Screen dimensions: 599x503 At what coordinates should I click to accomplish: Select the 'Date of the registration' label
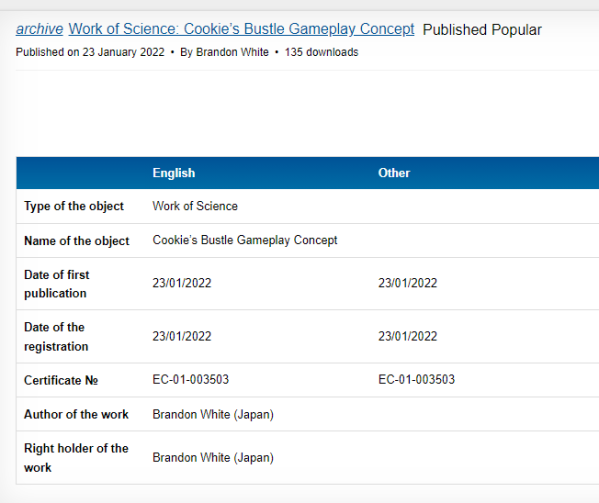pyautogui.click(x=56, y=337)
